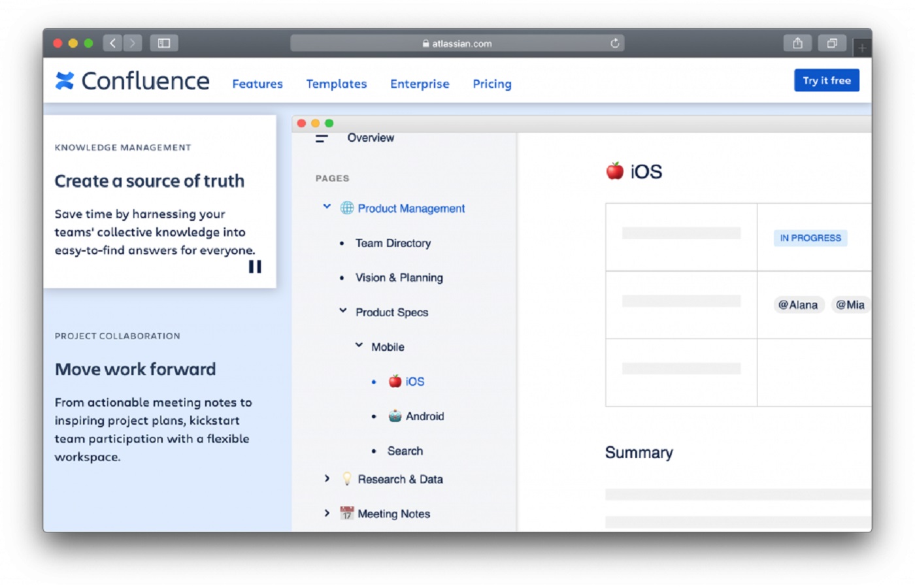Image resolution: width=915 pixels, height=588 pixels.
Task: Click the atlassian.com address bar
Action: (x=457, y=43)
